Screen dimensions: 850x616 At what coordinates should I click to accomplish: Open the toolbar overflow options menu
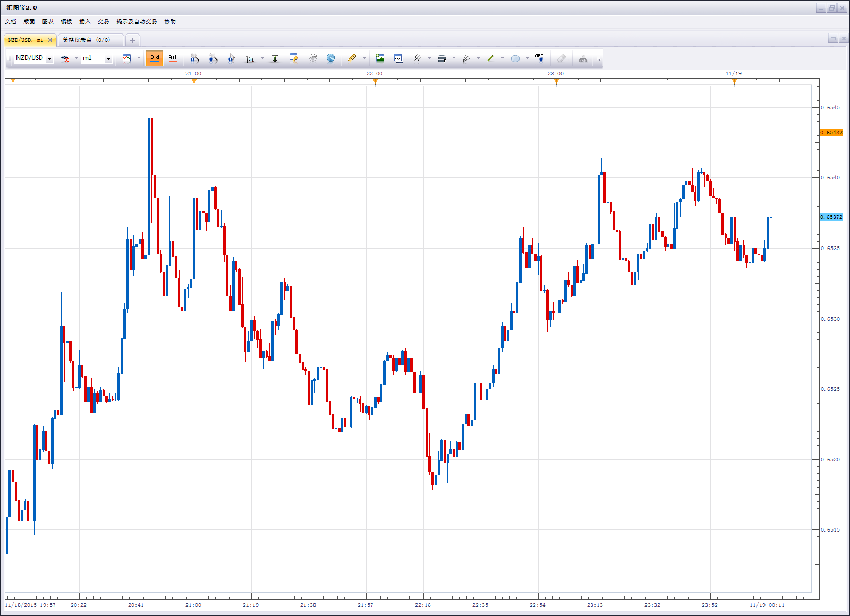coord(598,58)
